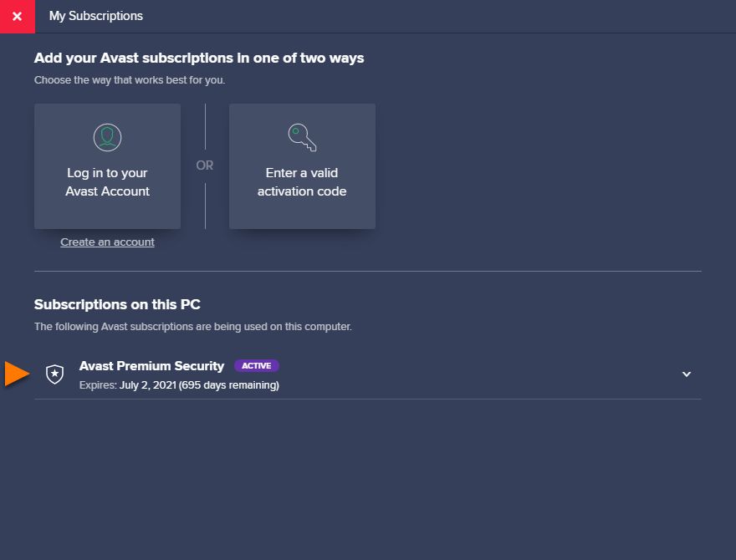The image size is (736, 560).
Task: Click the key icon for activation code
Action: [x=301, y=137]
